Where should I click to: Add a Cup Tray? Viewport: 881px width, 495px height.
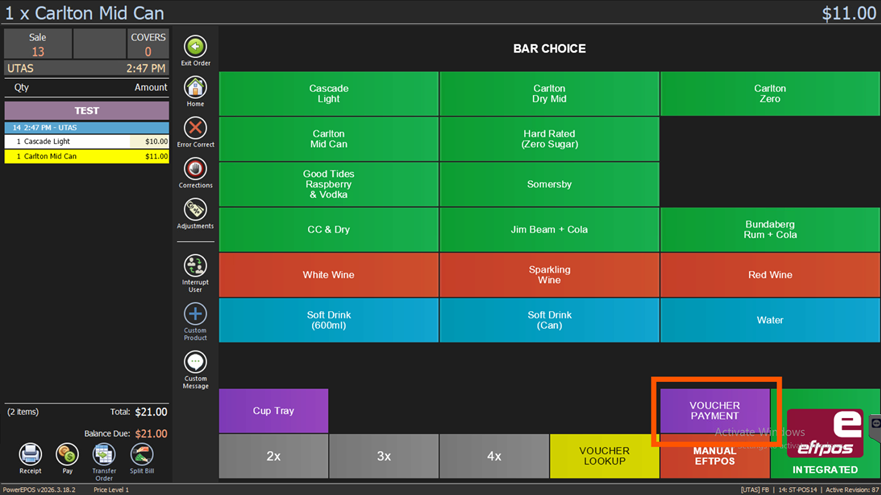(273, 411)
